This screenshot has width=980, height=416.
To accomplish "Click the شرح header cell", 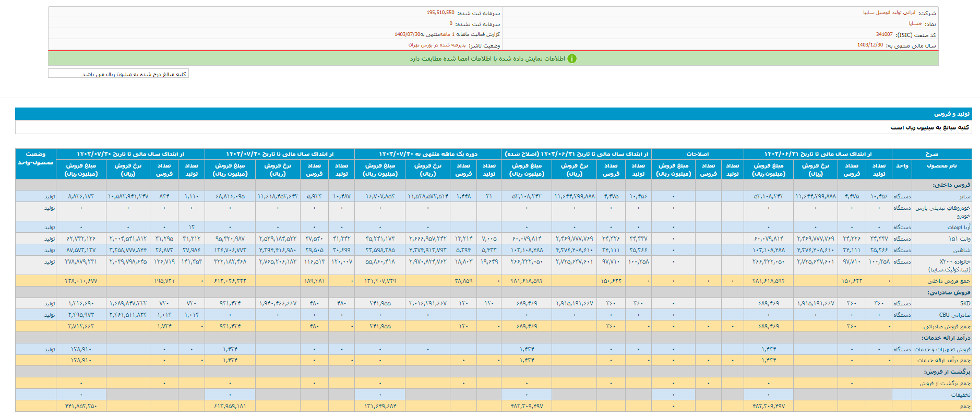I will coord(931,154).
